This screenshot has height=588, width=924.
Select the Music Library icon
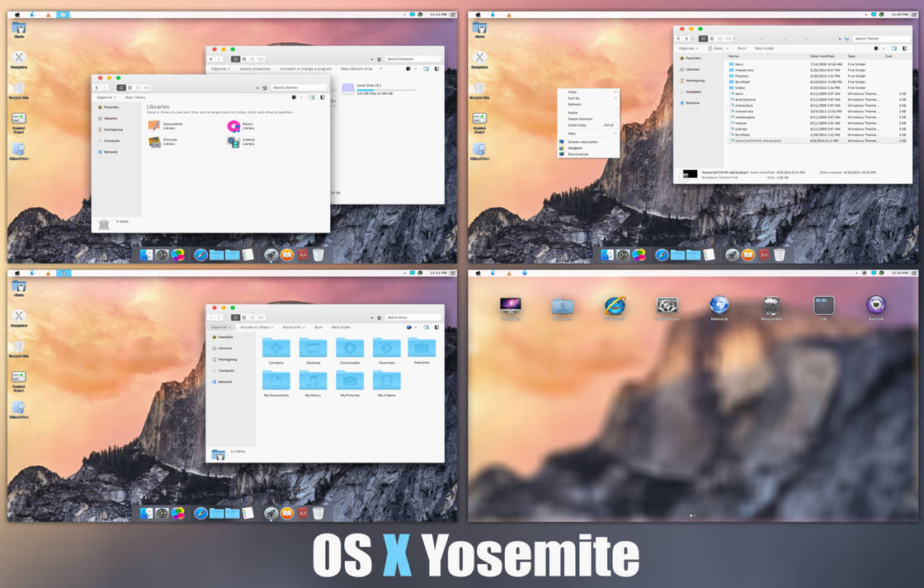[233, 126]
